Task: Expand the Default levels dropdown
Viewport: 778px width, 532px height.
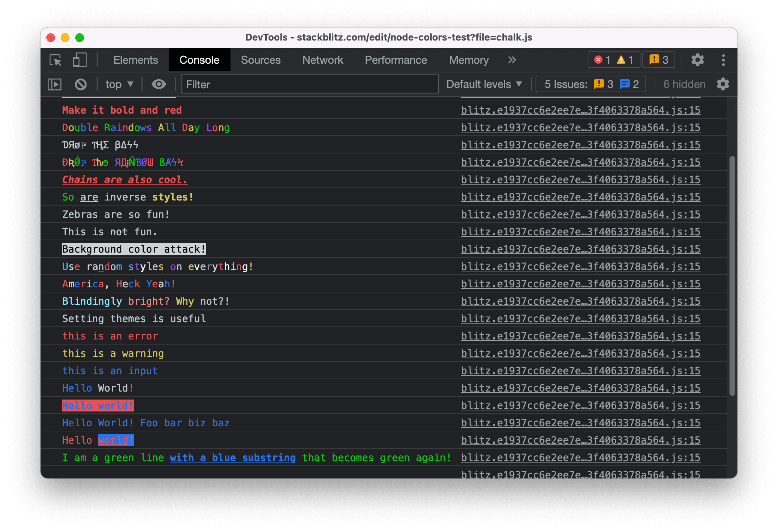Action: 484,85
